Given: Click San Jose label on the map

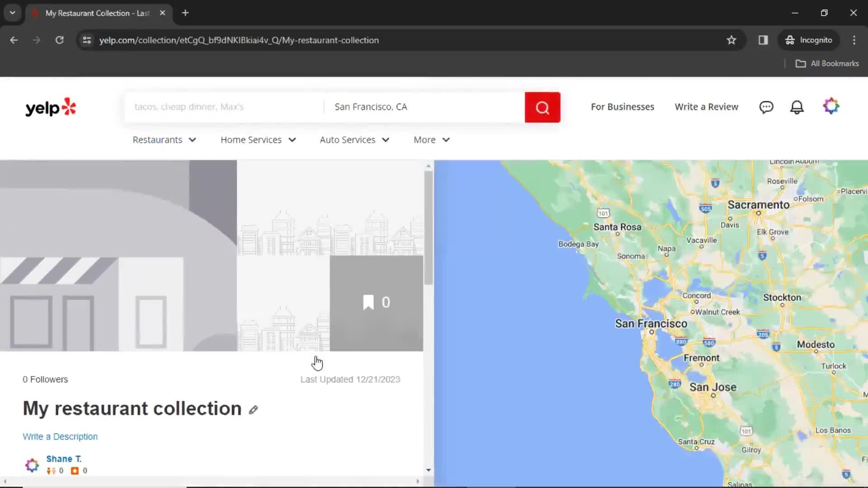Looking at the screenshot, I should 713,388.
